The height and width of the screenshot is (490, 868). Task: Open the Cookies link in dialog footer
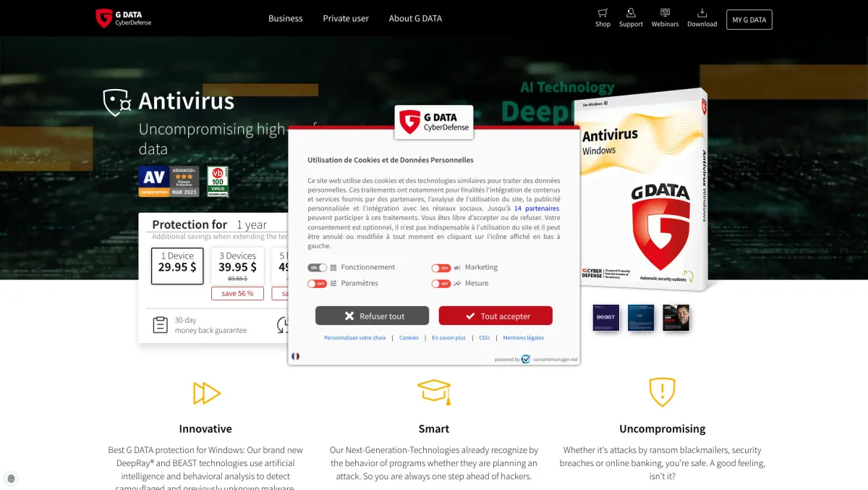point(409,337)
